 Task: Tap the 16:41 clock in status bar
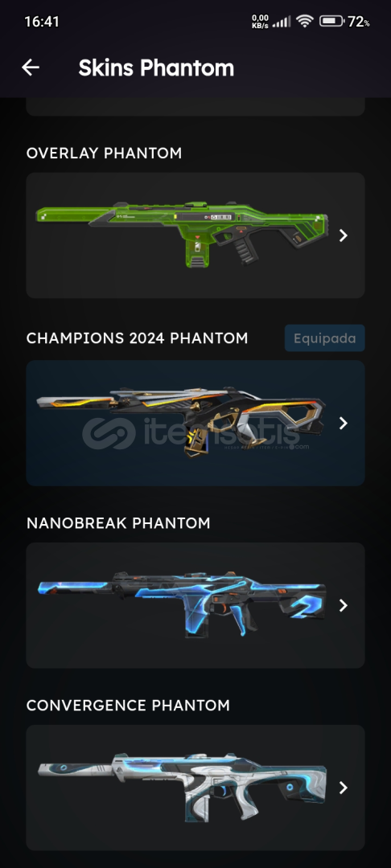[x=42, y=22]
